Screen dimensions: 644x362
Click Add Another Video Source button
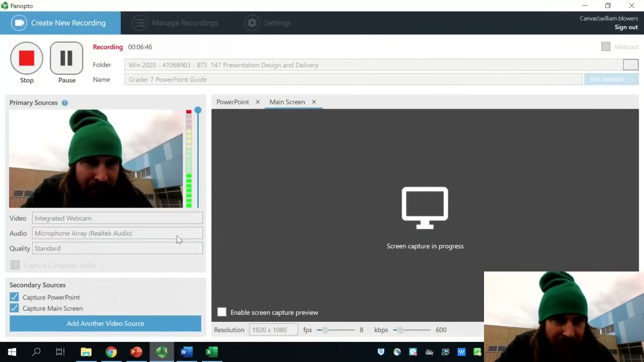click(105, 323)
